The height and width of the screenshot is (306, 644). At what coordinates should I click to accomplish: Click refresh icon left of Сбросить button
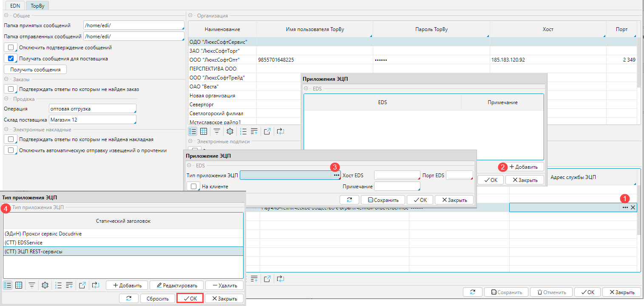click(x=129, y=299)
